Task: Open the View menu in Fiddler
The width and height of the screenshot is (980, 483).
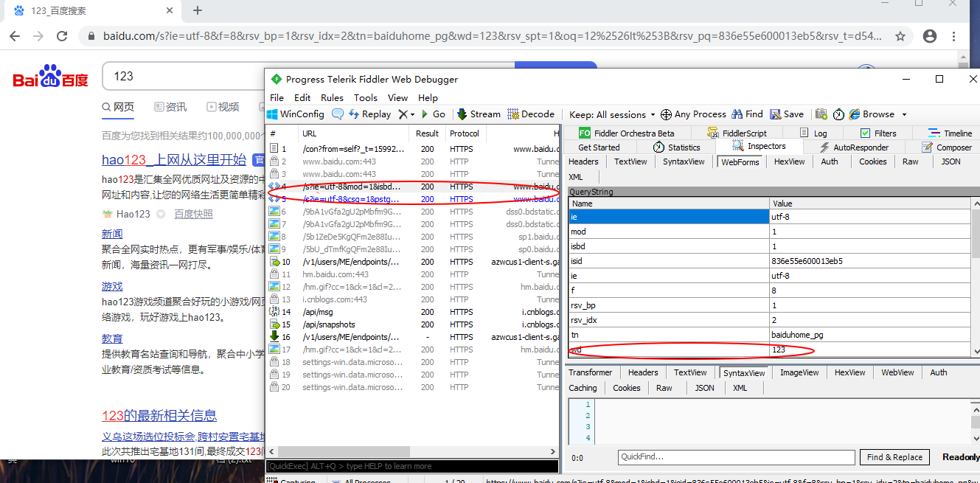Action: pyautogui.click(x=397, y=97)
